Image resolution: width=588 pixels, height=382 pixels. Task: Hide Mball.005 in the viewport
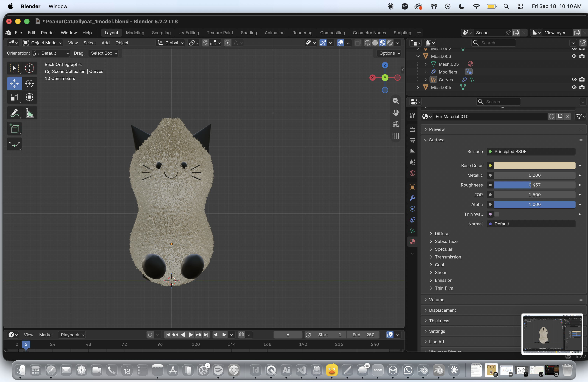coord(574,88)
